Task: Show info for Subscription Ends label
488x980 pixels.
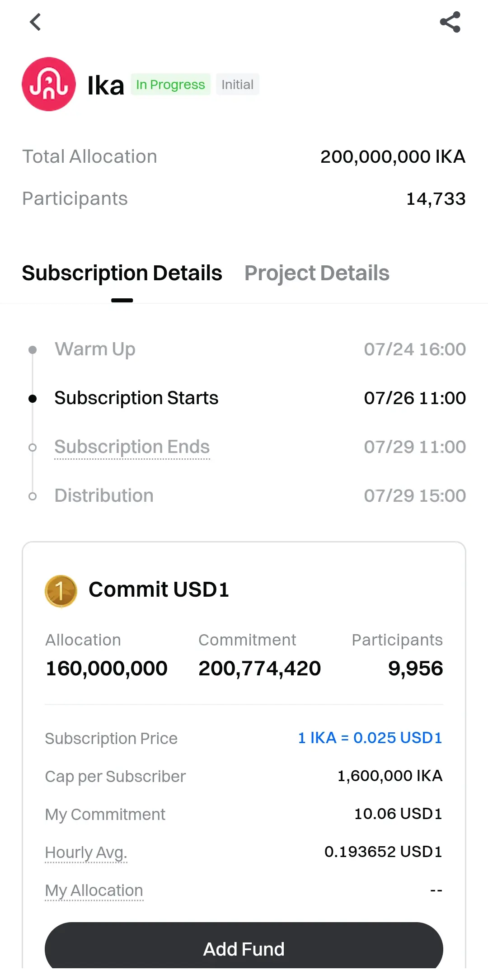Action: [132, 447]
